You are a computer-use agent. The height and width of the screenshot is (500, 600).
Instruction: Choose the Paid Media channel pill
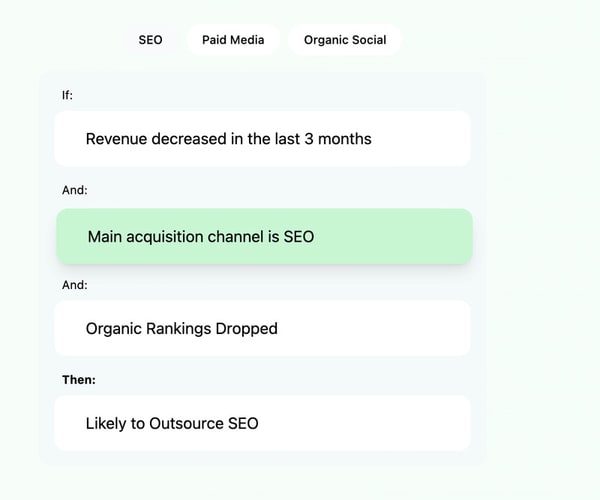click(x=233, y=40)
